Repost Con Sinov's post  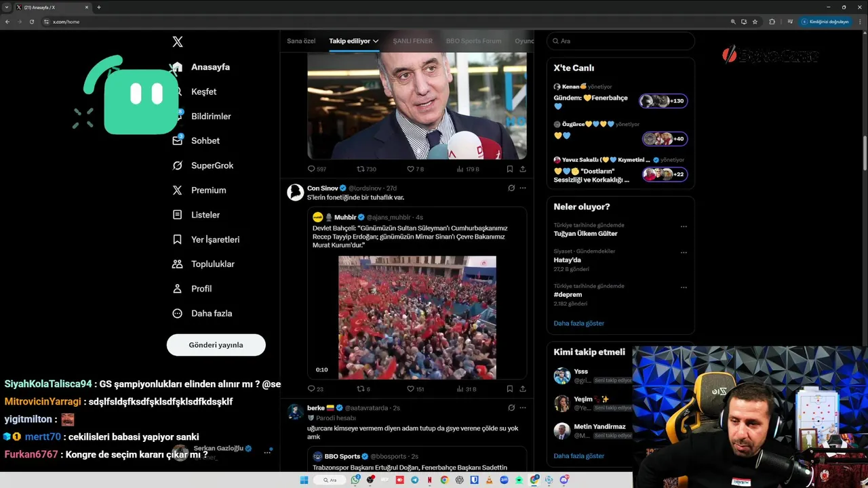363,389
